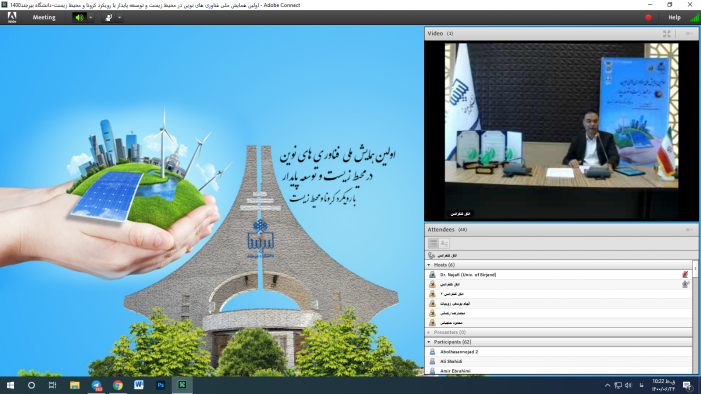Collapse the Hosts (6) group
Screen dimensions: 701x394
pyautogui.click(x=429, y=265)
